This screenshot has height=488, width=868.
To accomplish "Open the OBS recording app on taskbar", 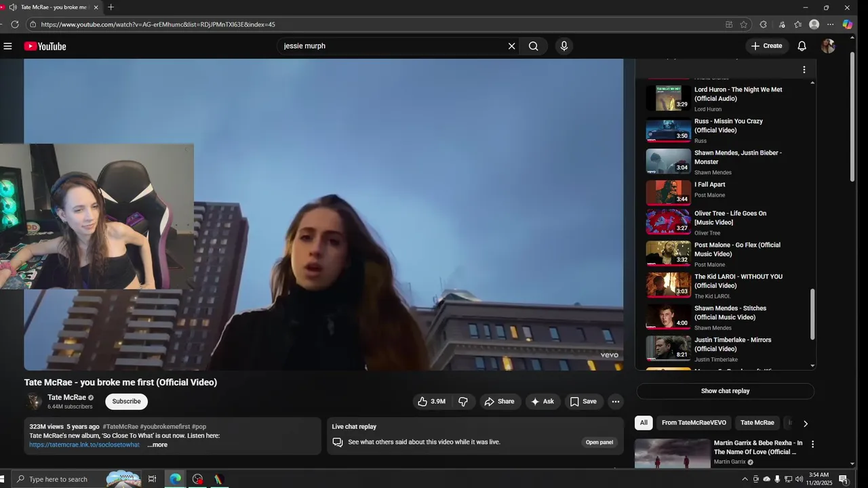I will (x=197, y=479).
